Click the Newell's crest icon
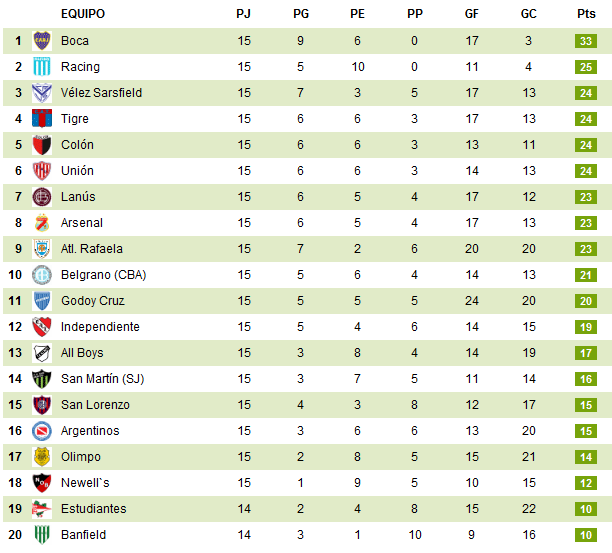 pyautogui.click(x=42, y=483)
